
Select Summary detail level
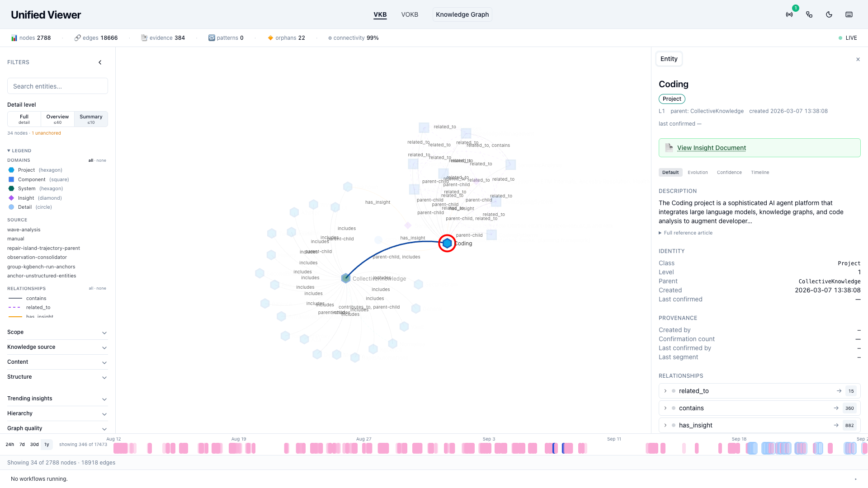pos(91,119)
